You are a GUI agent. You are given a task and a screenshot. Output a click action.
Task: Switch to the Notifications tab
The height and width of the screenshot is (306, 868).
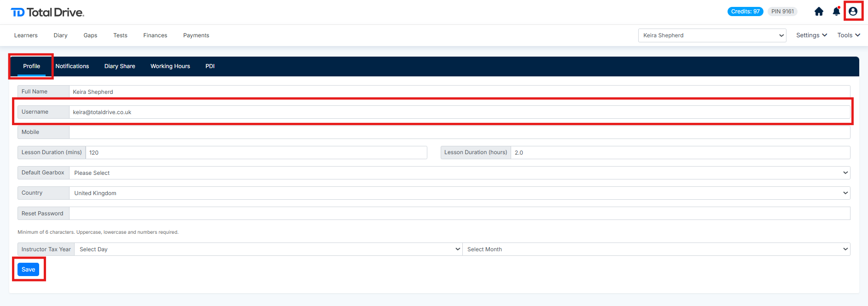click(72, 66)
